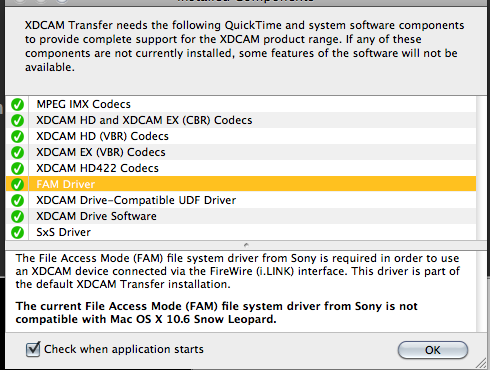Viewport: 490px width, 370px height.
Task: Click the green status icon next to SxS Driver
Action: [17, 232]
